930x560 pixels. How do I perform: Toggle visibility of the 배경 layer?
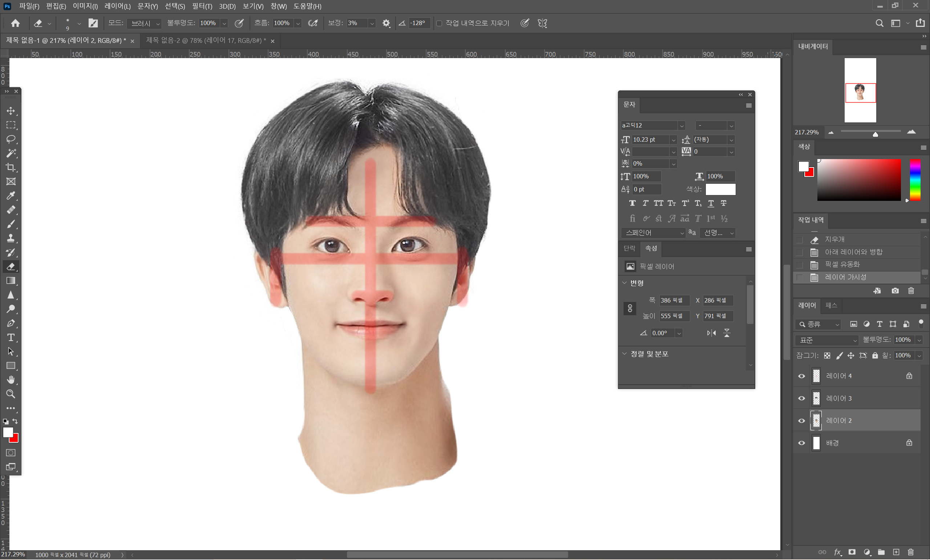(x=802, y=443)
